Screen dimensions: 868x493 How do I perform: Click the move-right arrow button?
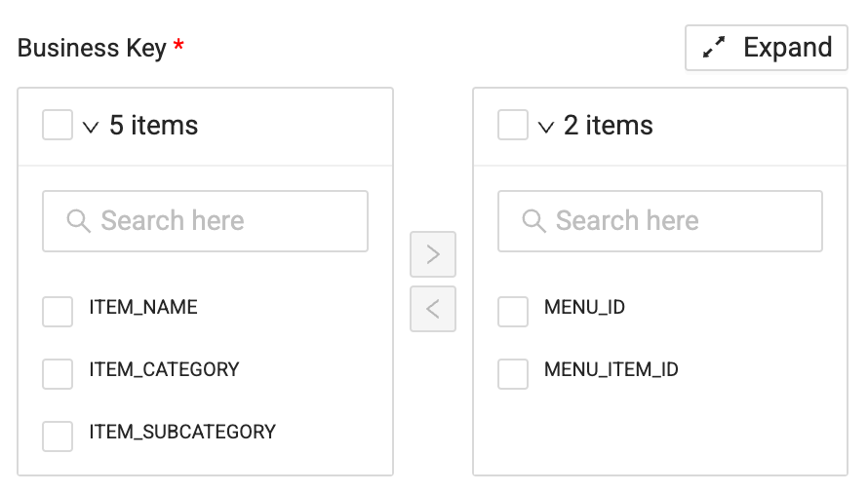[433, 254]
